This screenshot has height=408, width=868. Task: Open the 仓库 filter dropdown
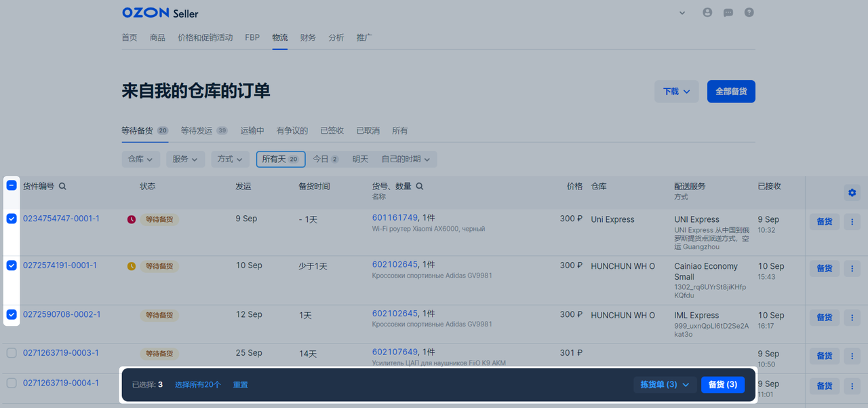tap(140, 159)
